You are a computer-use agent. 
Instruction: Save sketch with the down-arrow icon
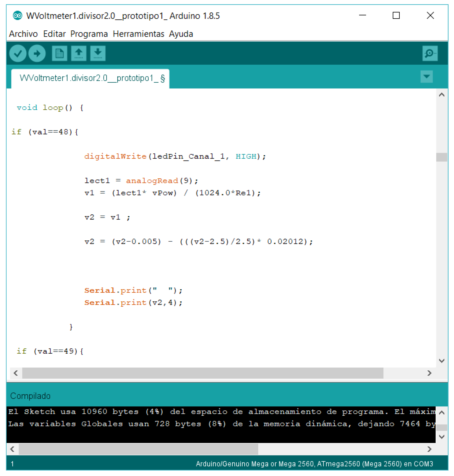point(98,53)
